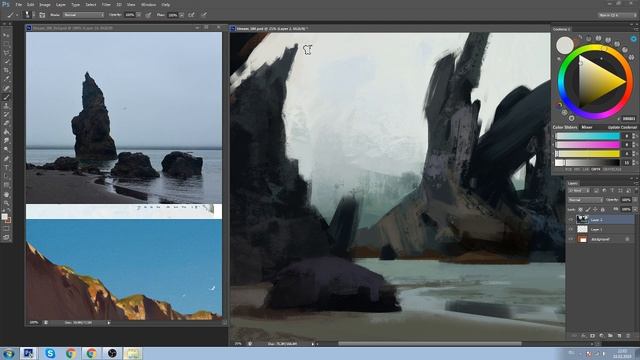The image size is (640, 360).
Task: Toggle pressure for size button
Action: [x=204, y=15]
